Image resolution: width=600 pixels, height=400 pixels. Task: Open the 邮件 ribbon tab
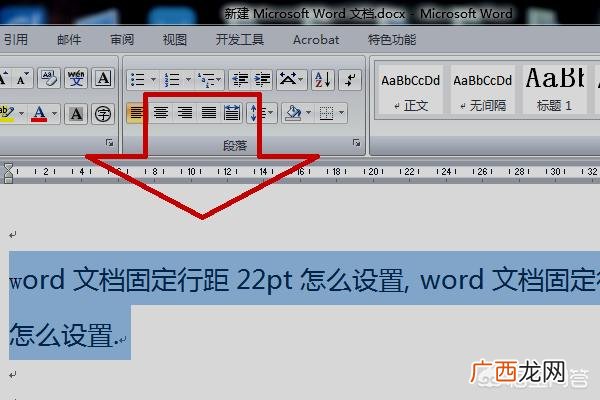click(69, 39)
